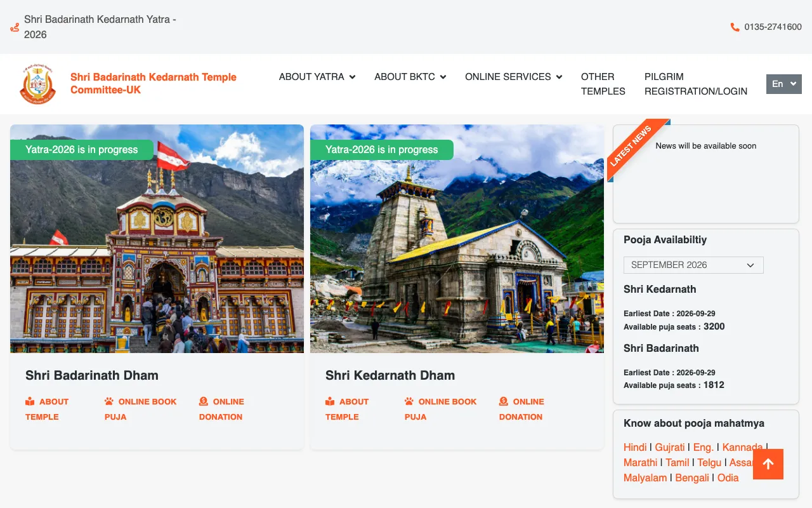Open the September 2026 month dropdown

coord(693,265)
